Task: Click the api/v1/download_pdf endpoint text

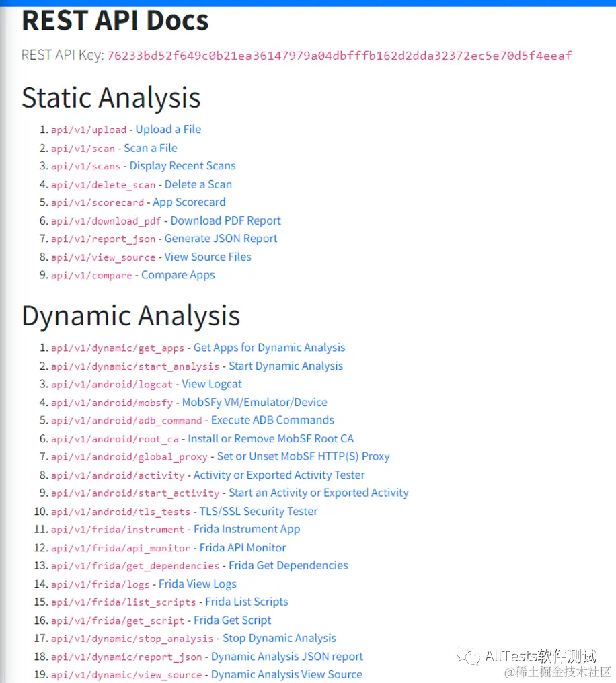Action: pyautogui.click(x=106, y=221)
